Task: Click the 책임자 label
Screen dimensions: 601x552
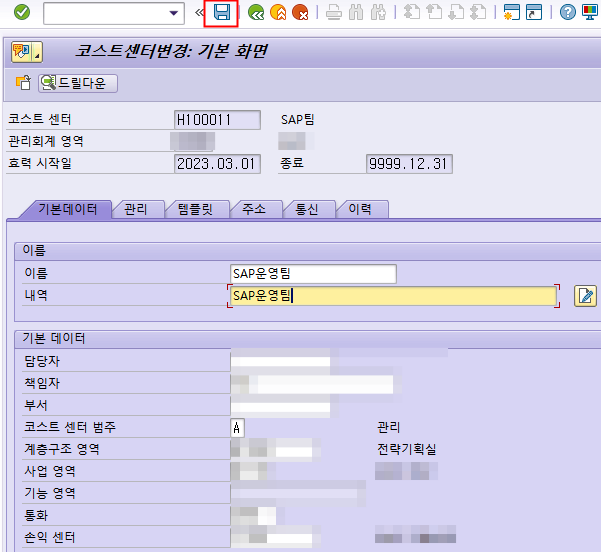Action: click(42, 383)
